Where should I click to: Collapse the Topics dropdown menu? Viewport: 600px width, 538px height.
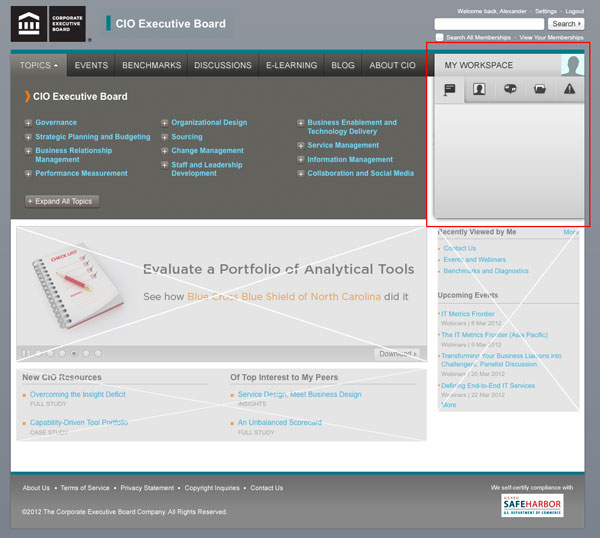[39, 65]
